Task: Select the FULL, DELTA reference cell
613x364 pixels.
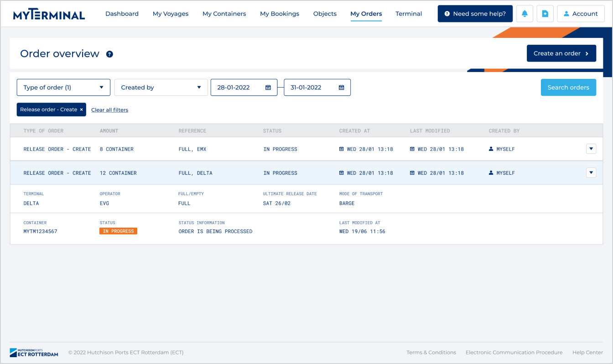Action: [x=195, y=173]
